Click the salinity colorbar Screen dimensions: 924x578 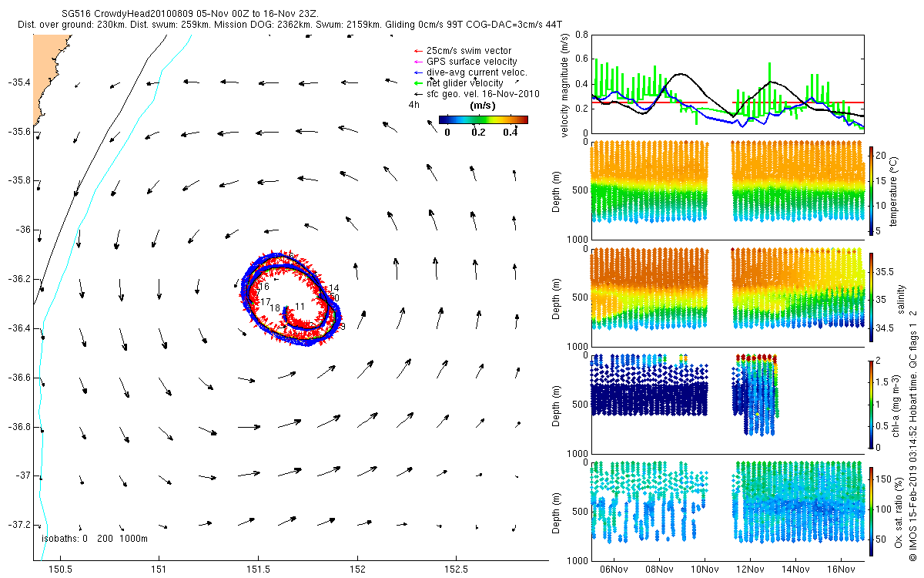871,297
